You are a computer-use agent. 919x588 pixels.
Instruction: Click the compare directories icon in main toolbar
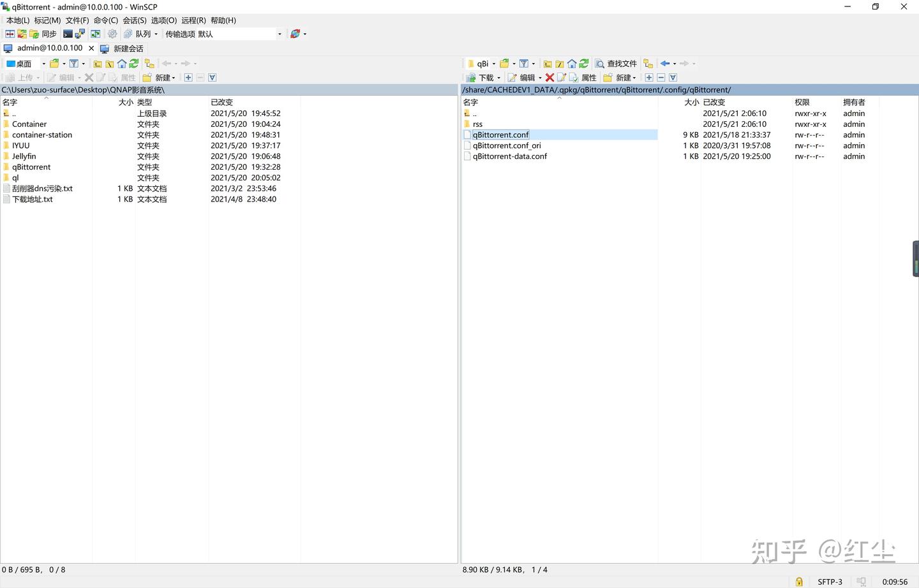[10, 34]
